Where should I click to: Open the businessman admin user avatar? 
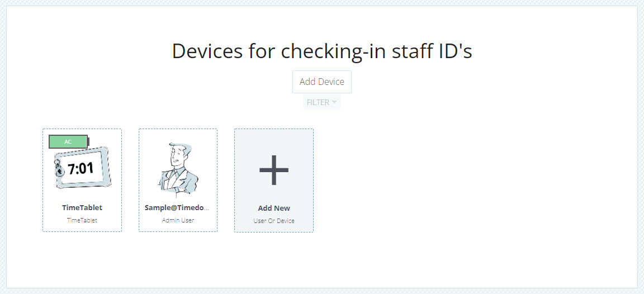[178, 170]
